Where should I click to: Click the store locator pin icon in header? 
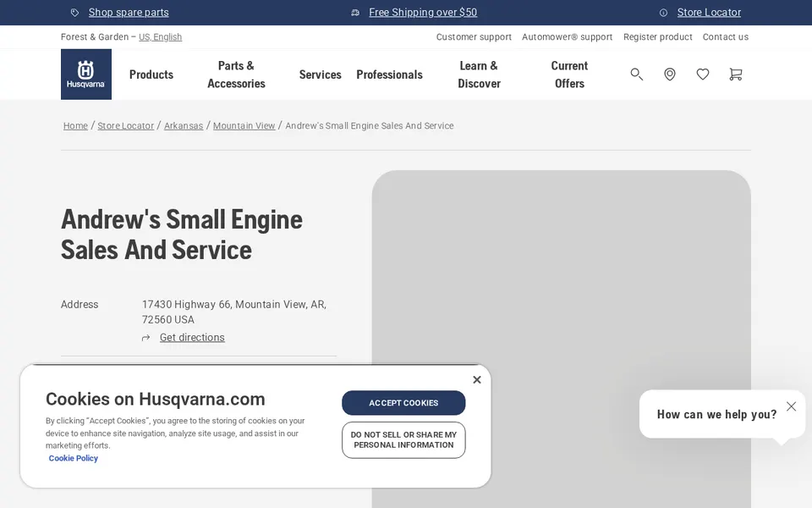click(x=670, y=75)
